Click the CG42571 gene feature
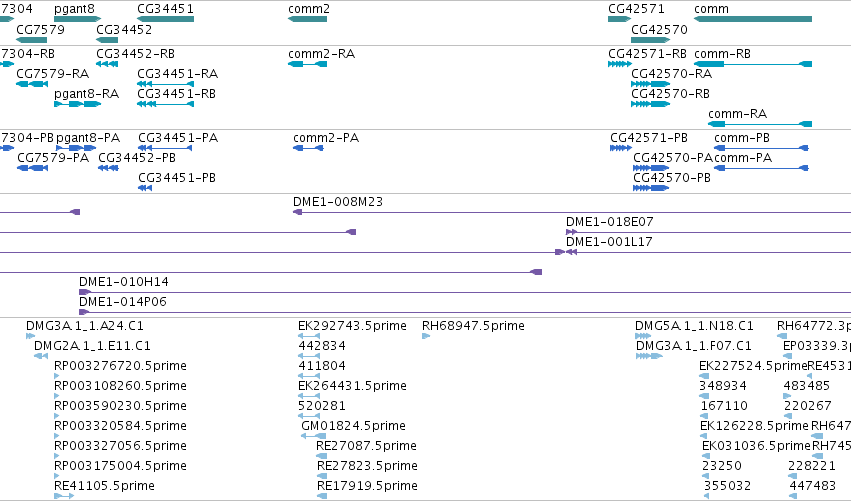The height and width of the screenshot is (501, 851). tap(619, 19)
